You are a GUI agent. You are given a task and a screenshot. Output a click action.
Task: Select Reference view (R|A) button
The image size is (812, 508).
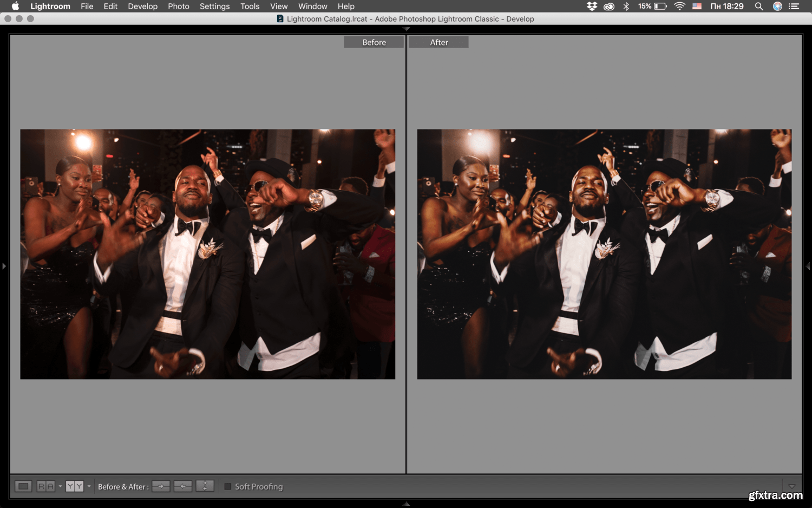point(45,486)
